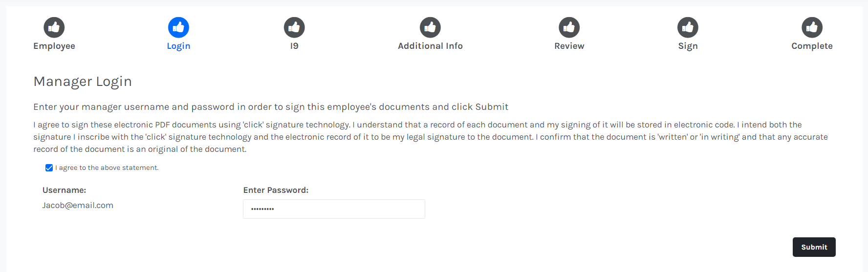Uncheck the agree to statement checkbox

click(49, 168)
